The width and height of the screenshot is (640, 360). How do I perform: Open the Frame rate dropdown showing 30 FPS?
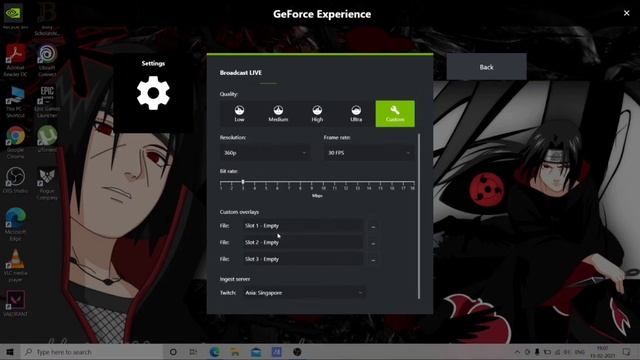[369, 153]
